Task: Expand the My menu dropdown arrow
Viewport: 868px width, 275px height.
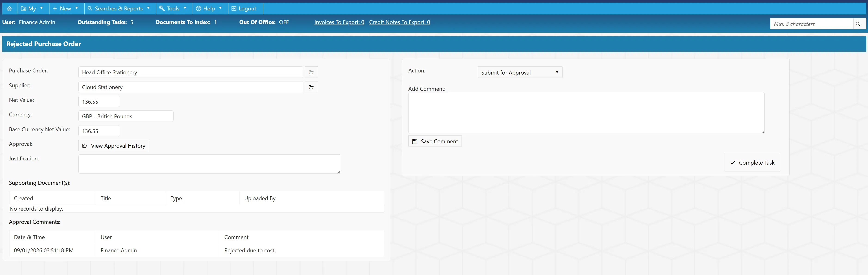Action: click(41, 8)
